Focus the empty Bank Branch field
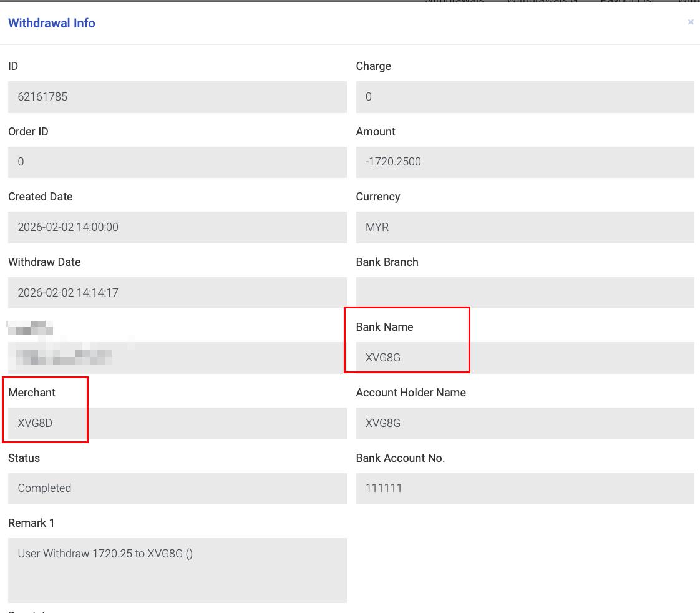The height and width of the screenshot is (613, 700). 525,293
